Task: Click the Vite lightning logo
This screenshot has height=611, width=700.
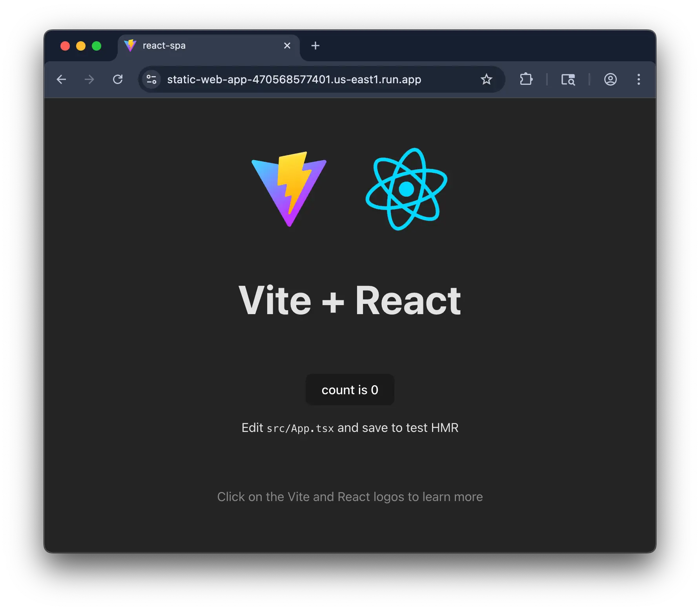Action: click(288, 190)
